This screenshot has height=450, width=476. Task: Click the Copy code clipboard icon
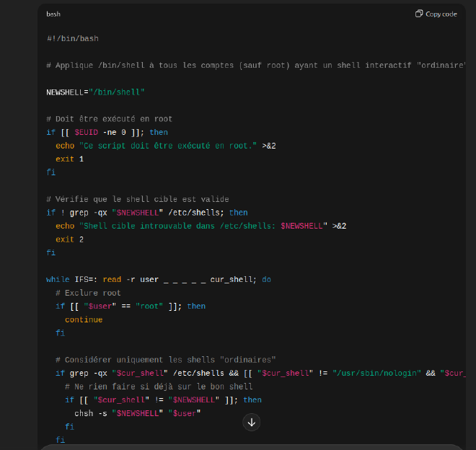tap(419, 14)
